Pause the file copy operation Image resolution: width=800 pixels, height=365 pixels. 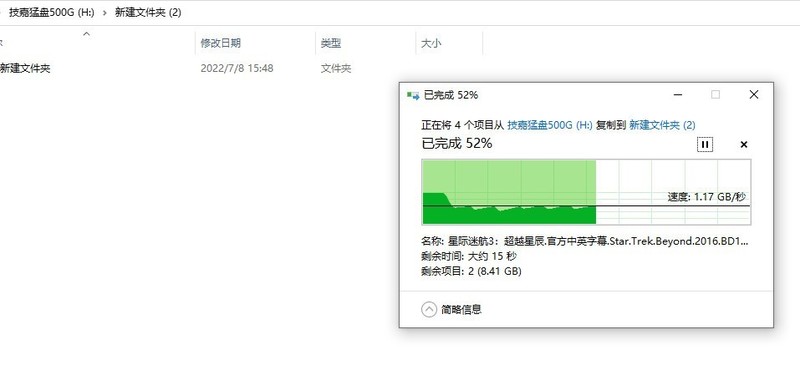point(705,144)
